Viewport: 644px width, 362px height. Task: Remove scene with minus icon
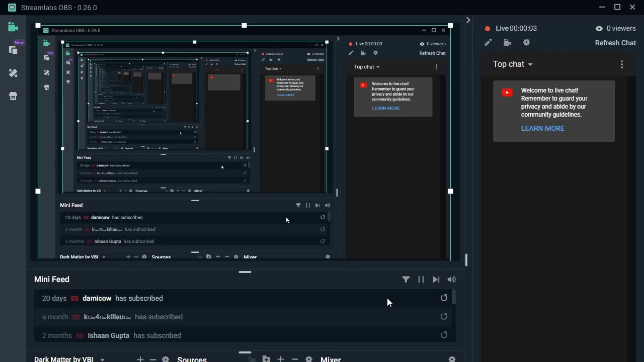click(153, 359)
